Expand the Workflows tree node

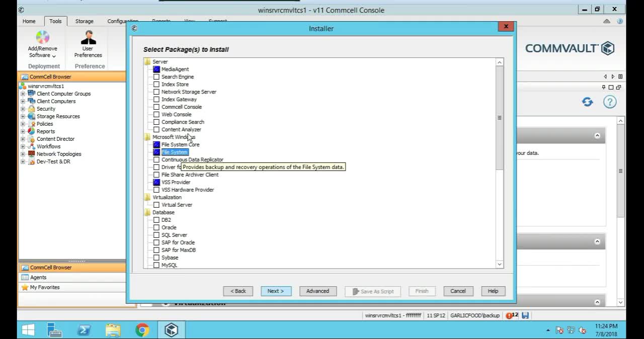point(23,146)
